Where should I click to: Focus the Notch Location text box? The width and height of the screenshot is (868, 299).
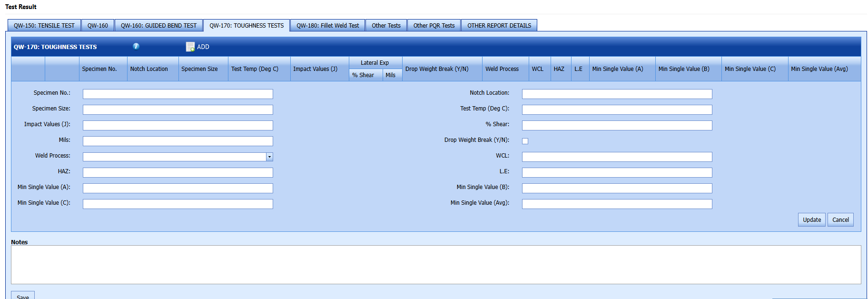coord(617,94)
